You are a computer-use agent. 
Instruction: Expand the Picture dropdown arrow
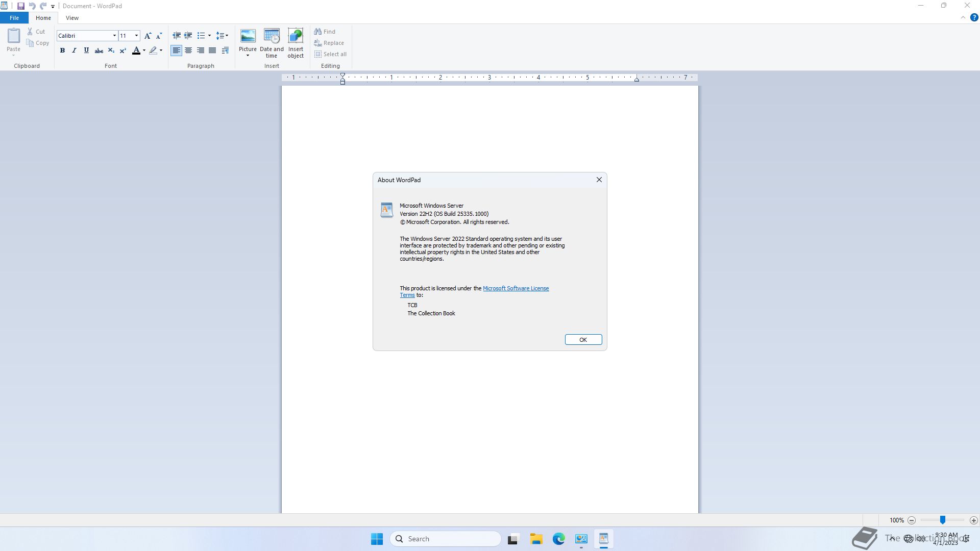(x=248, y=55)
